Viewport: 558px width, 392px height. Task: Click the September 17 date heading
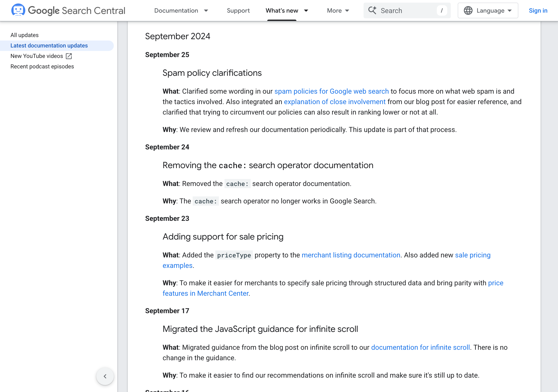click(167, 311)
